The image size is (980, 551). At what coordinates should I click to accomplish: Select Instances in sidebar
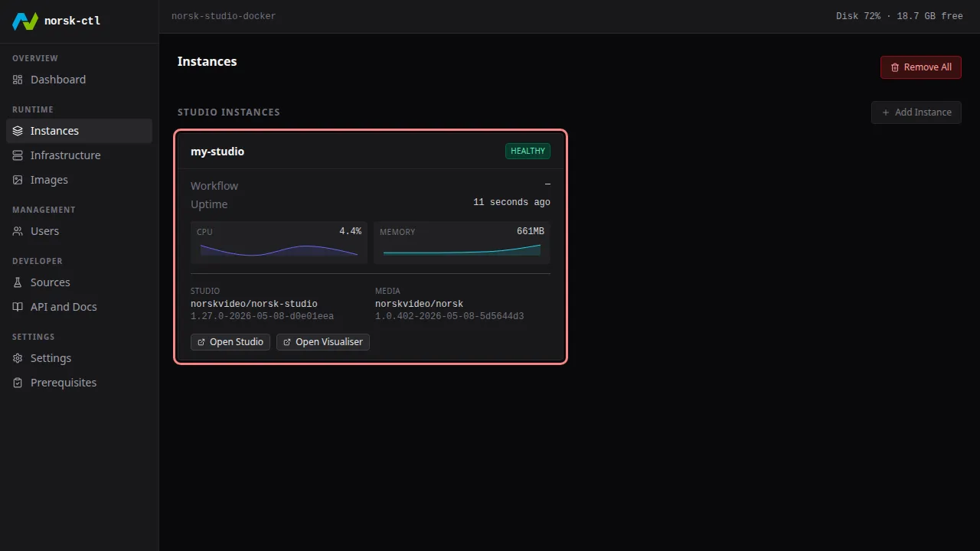point(79,131)
